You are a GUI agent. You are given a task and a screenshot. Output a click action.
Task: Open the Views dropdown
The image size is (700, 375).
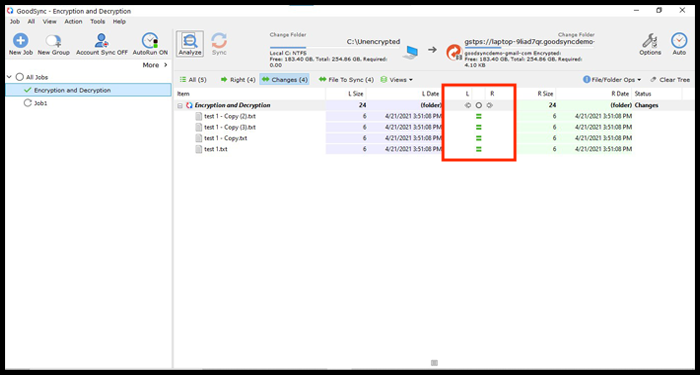pyautogui.click(x=396, y=79)
